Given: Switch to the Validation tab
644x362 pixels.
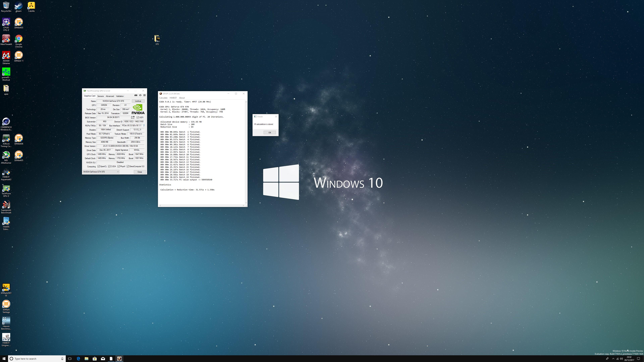Looking at the screenshot, I should [x=120, y=96].
